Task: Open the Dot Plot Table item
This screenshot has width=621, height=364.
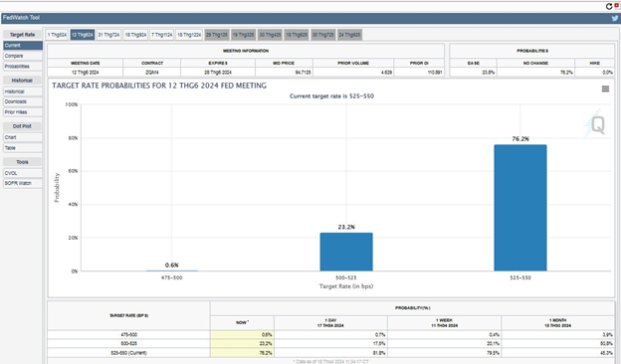Action: (23, 147)
